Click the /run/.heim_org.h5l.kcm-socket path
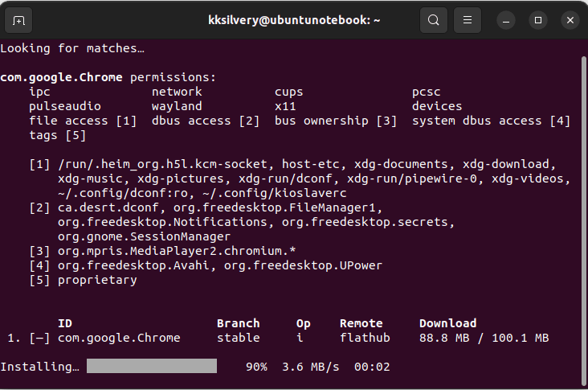The width and height of the screenshot is (588, 390). (162, 164)
